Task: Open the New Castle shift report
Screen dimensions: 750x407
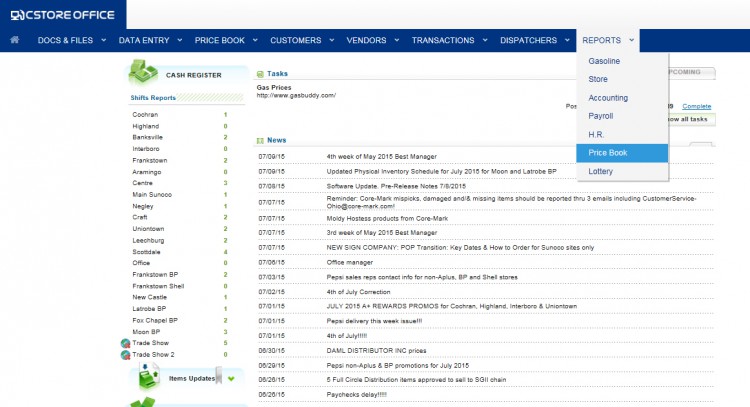Action: pos(149,297)
